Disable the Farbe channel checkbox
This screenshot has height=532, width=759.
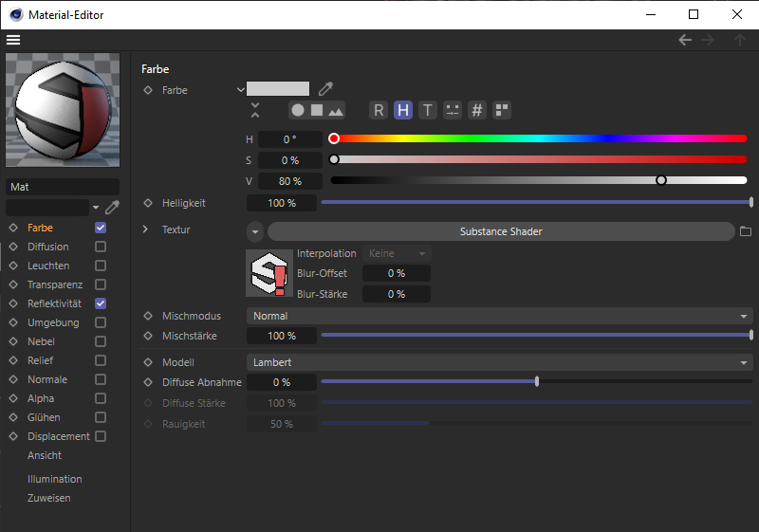[101, 228]
